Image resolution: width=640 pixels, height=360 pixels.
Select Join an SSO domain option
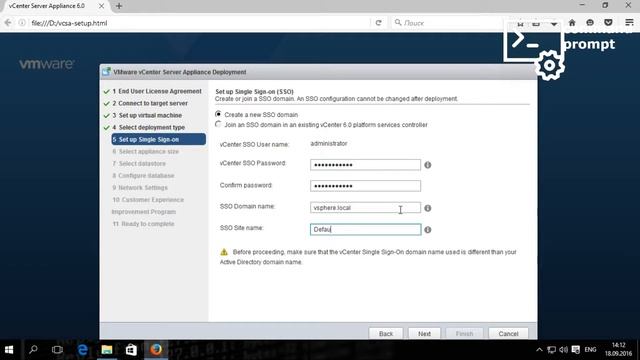pyautogui.click(x=218, y=124)
